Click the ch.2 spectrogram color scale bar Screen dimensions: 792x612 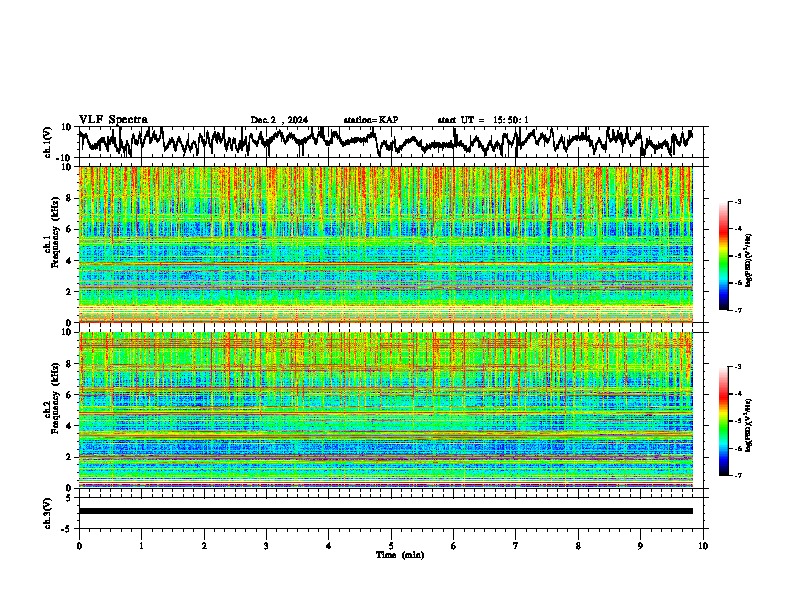pyautogui.click(x=723, y=421)
